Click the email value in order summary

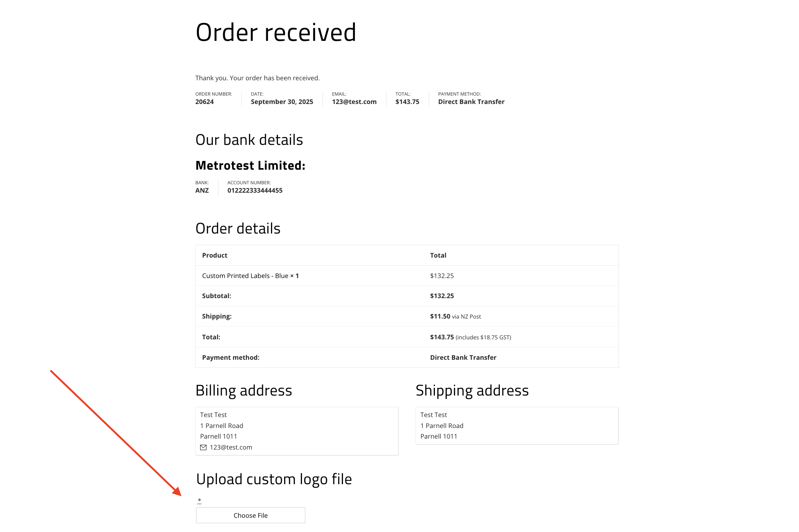coord(354,102)
